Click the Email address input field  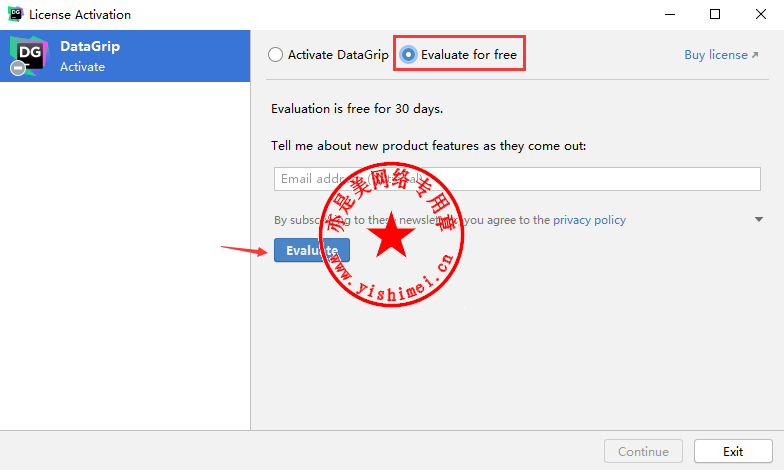pos(517,179)
